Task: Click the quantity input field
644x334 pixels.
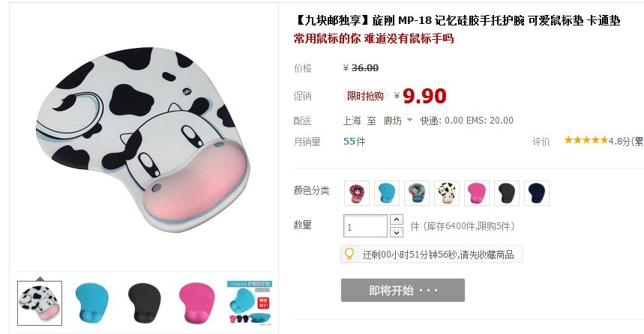Action: coord(365,226)
